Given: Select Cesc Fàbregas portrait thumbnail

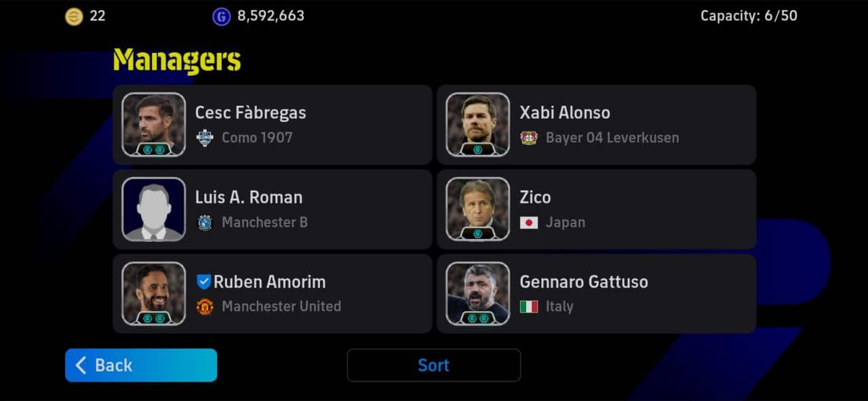Looking at the screenshot, I should (154, 124).
